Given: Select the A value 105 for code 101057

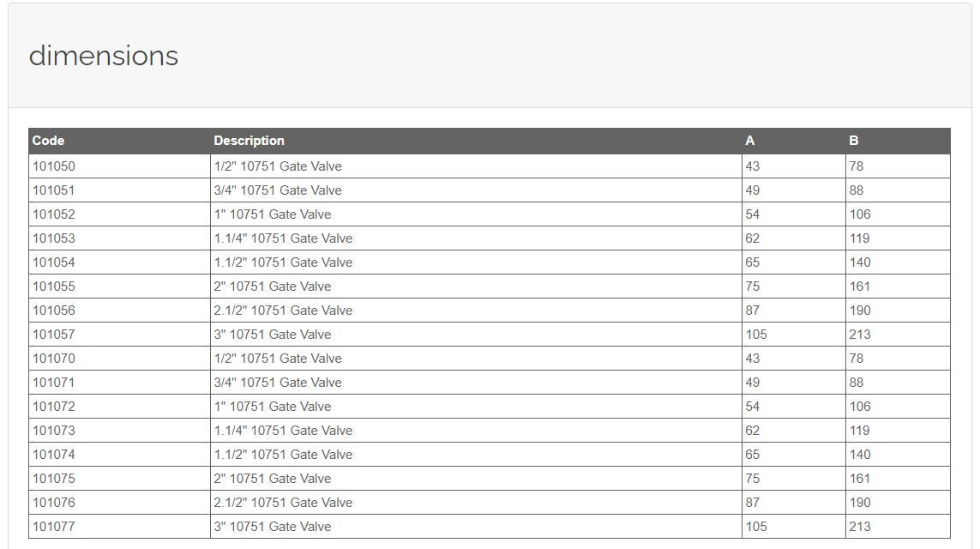Looking at the screenshot, I should [x=756, y=335].
